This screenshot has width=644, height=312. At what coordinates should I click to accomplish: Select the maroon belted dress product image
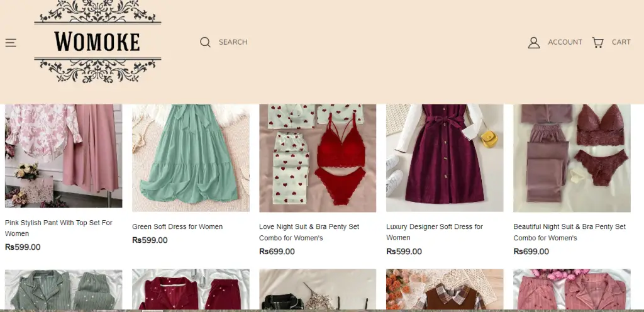tap(445, 157)
